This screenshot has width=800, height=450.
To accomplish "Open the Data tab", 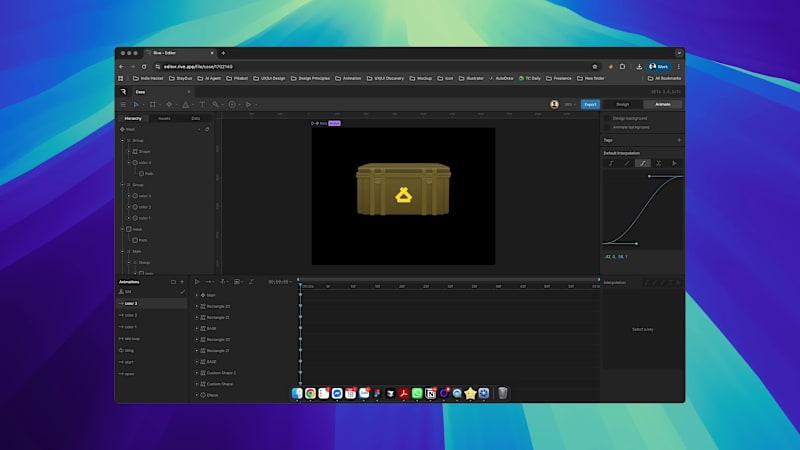I will point(195,118).
